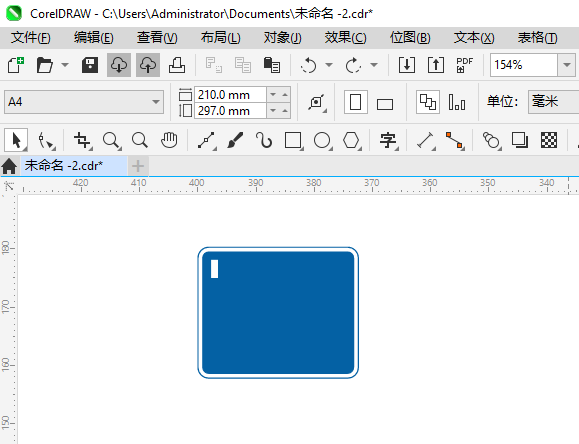Screen dimensions: 579x444
Task: Click page width field 210.0 mm
Action: (x=230, y=95)
